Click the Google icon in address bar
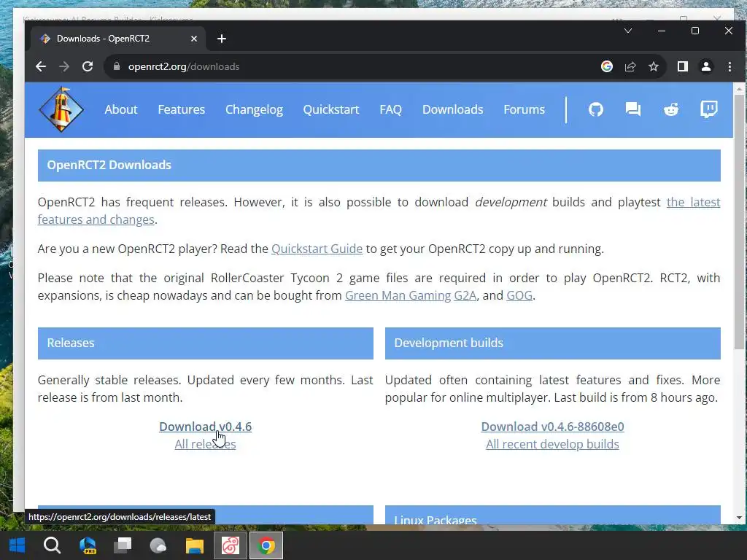747x560 pixels. coord(606,66)
